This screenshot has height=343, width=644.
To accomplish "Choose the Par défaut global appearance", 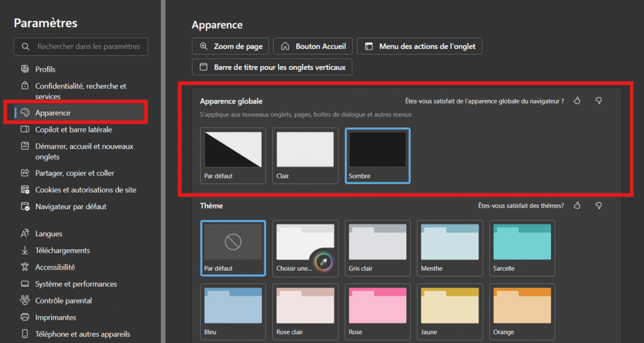I will point(233,156).
